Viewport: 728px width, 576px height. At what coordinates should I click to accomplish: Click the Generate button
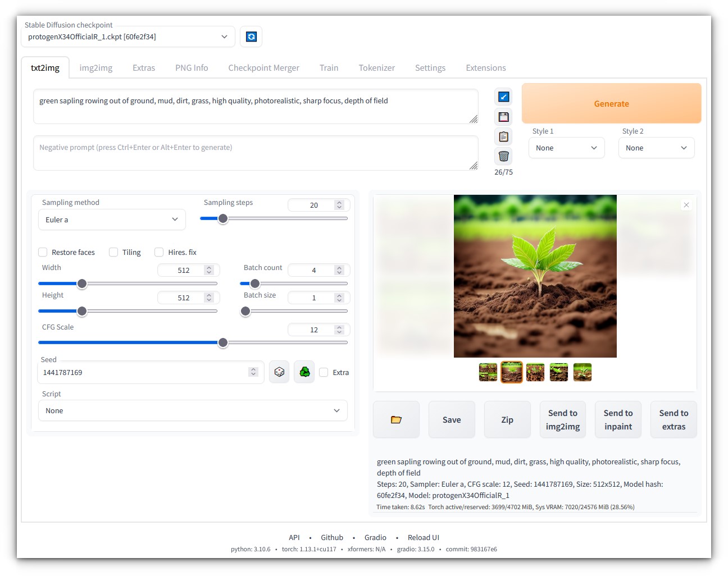click(611, 103)
